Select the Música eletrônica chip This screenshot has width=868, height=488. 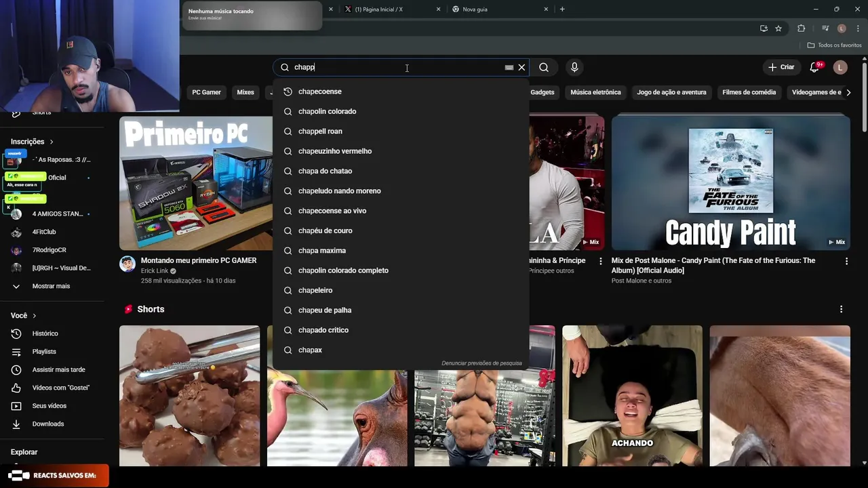(x=595, y=92)
